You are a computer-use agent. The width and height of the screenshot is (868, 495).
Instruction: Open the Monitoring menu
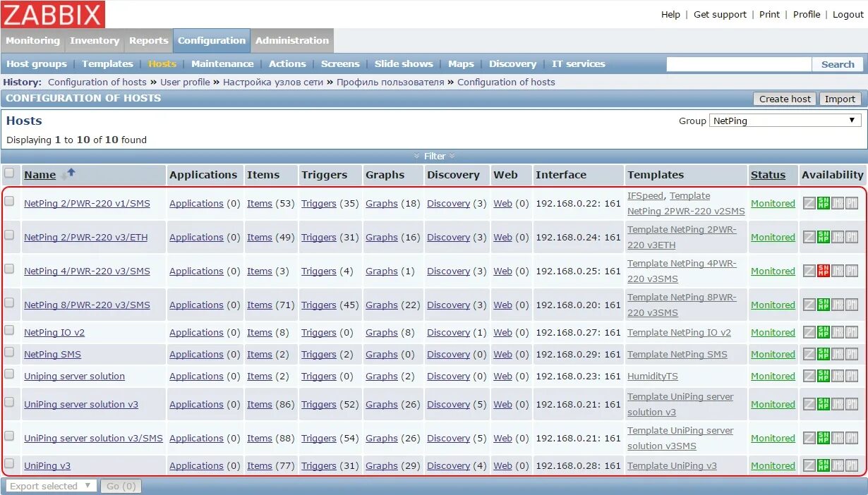pyautogui.click(x=32, y=41)
